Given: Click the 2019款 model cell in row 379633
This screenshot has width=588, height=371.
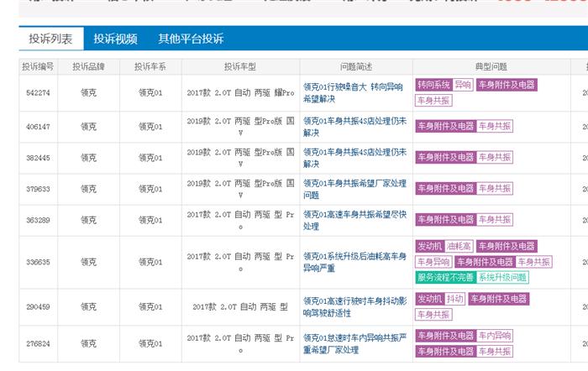Looking at the screenshot, I should click(x=240, y=189).
